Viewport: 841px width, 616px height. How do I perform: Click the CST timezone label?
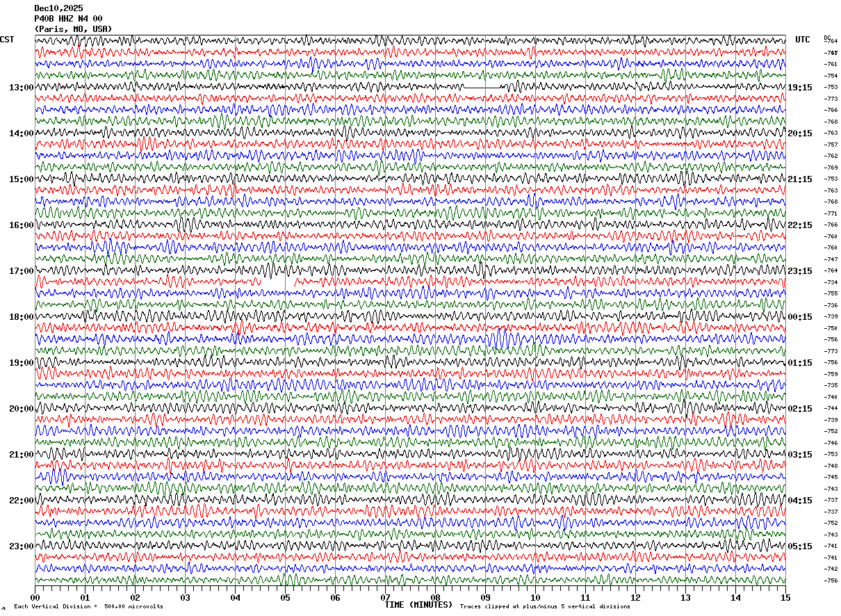coord(7,40)
